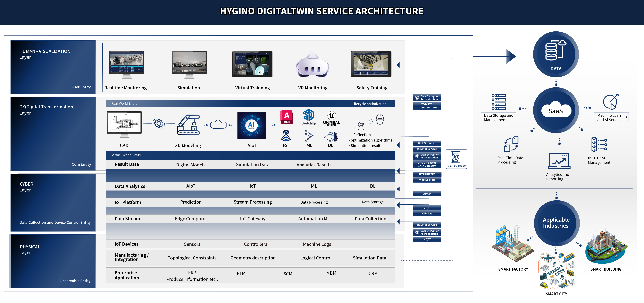Click the Virtual Trainning tablet thumbnail
Screen dimensions: 644x303
(252, 64)
